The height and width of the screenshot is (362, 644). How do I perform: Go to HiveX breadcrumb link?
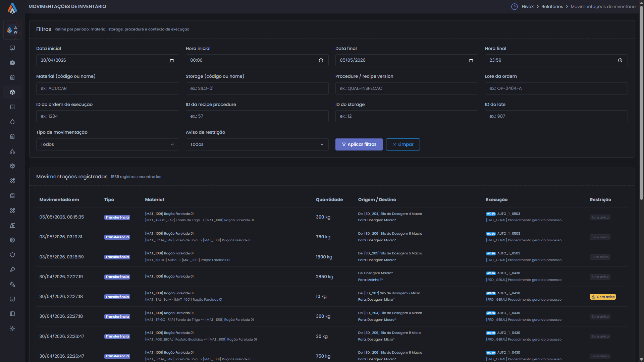pos(528,6)
